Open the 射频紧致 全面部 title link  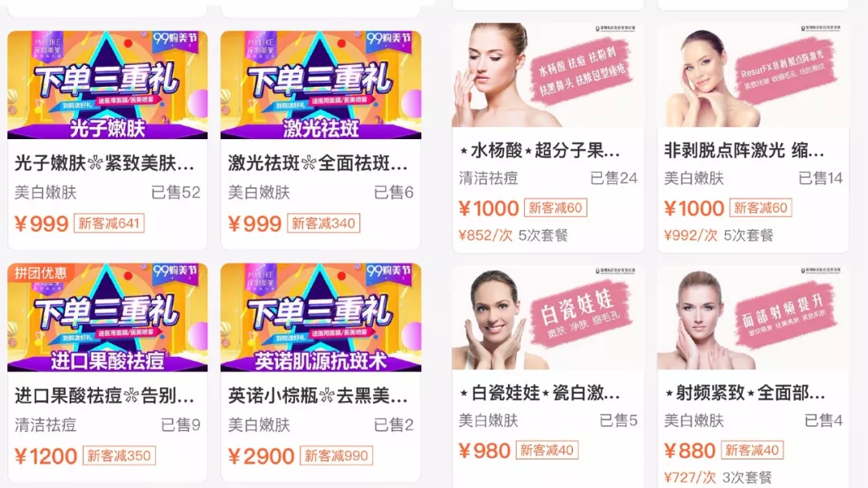745,392
